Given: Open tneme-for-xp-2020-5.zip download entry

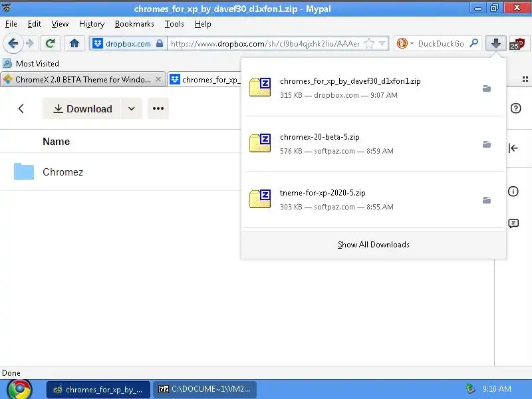Looking at the screenshot, I should (373, 200).
